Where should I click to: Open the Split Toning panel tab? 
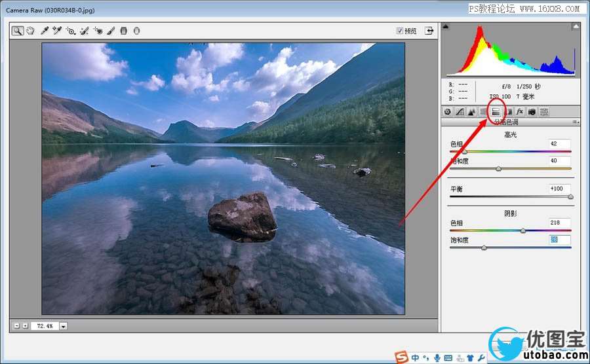click(496, 111)
